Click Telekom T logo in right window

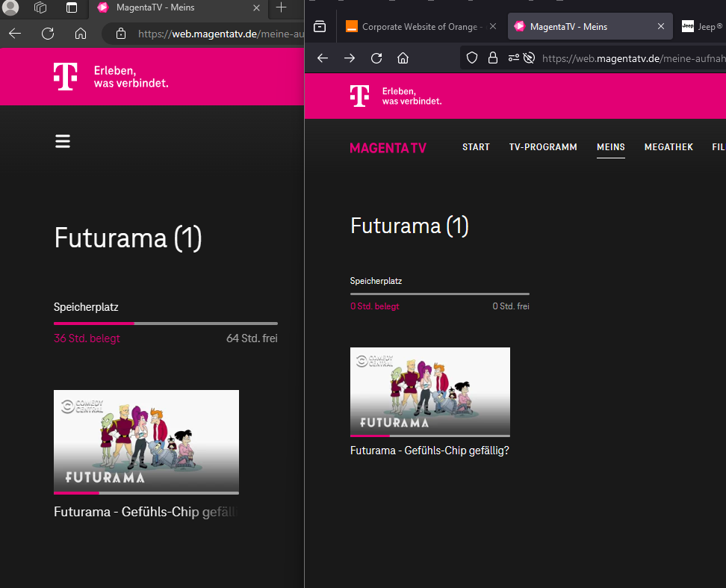point(360,96)
